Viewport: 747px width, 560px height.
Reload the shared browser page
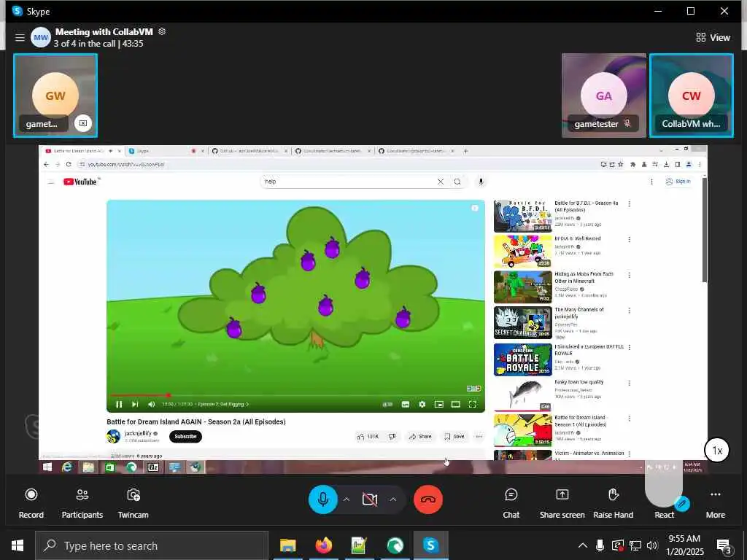click(69, 164)
